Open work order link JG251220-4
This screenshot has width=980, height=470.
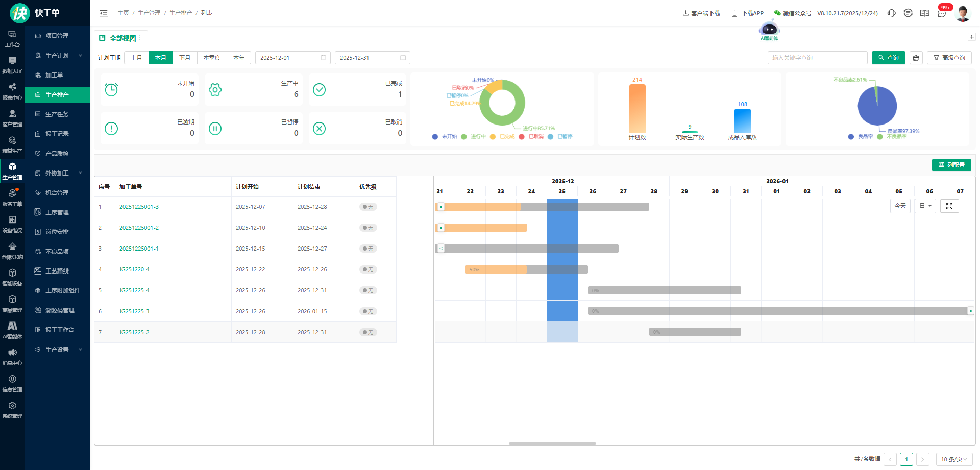(x=134, y=269)
